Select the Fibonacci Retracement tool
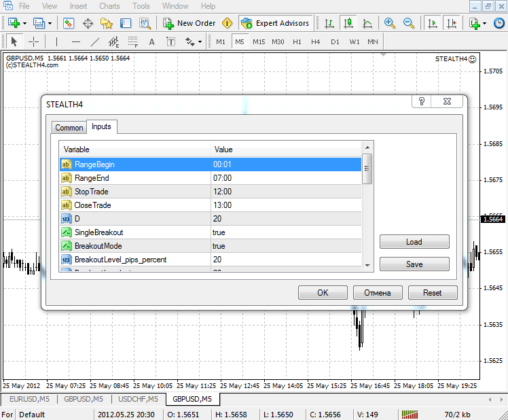Viewport: 508px width, 420px height. (x=132, y=41)
